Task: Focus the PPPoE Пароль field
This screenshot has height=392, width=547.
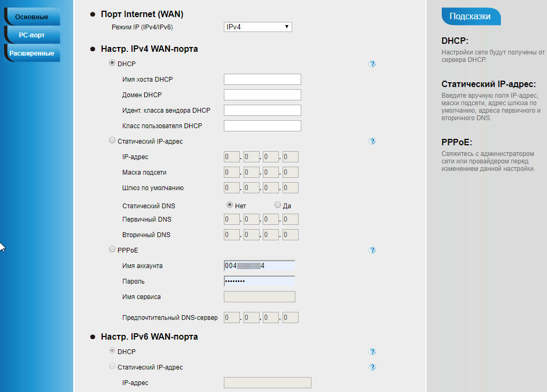Action: tap(260, 281)
